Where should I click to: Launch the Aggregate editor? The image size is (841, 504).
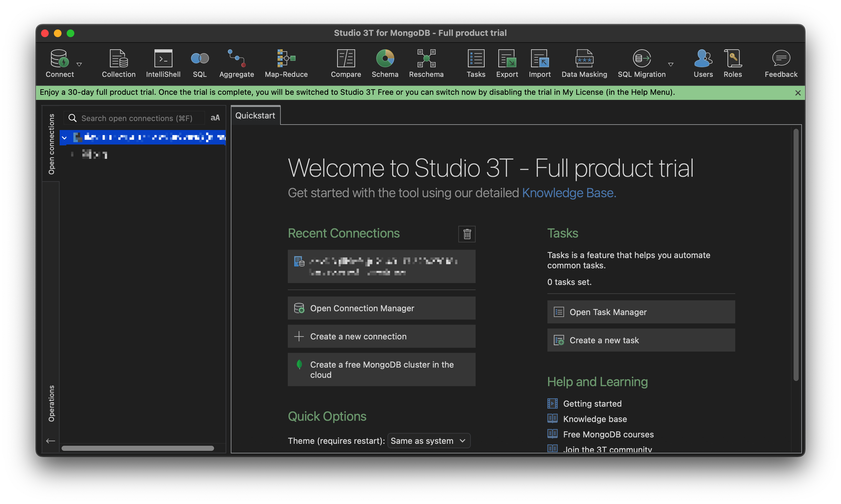[236, 63]
